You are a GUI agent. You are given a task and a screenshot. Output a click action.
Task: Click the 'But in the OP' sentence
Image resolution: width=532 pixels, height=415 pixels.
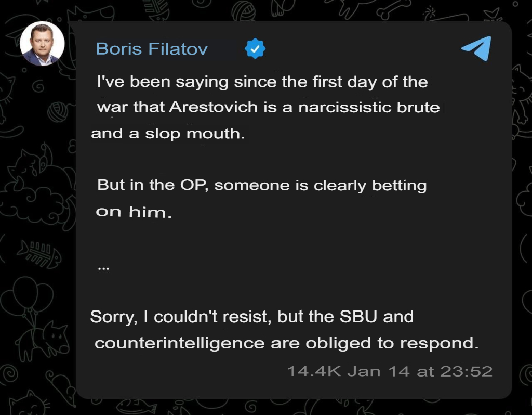(x=262, y=198)
